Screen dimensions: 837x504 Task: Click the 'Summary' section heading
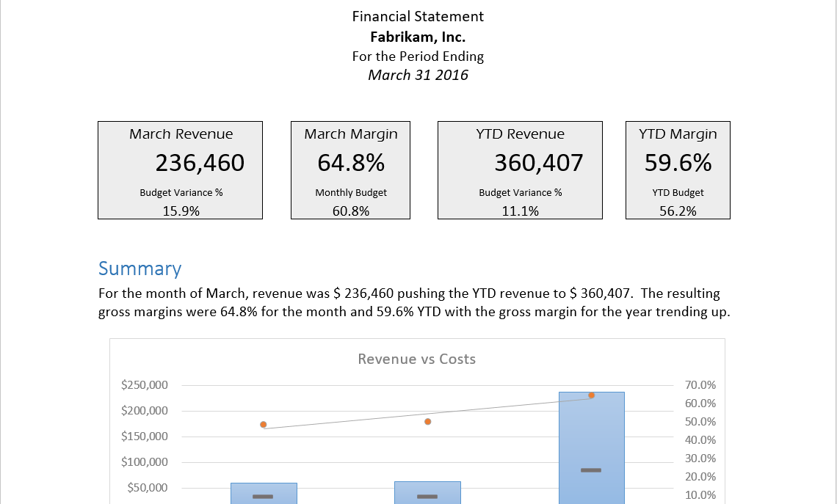(x=139, y=269)
